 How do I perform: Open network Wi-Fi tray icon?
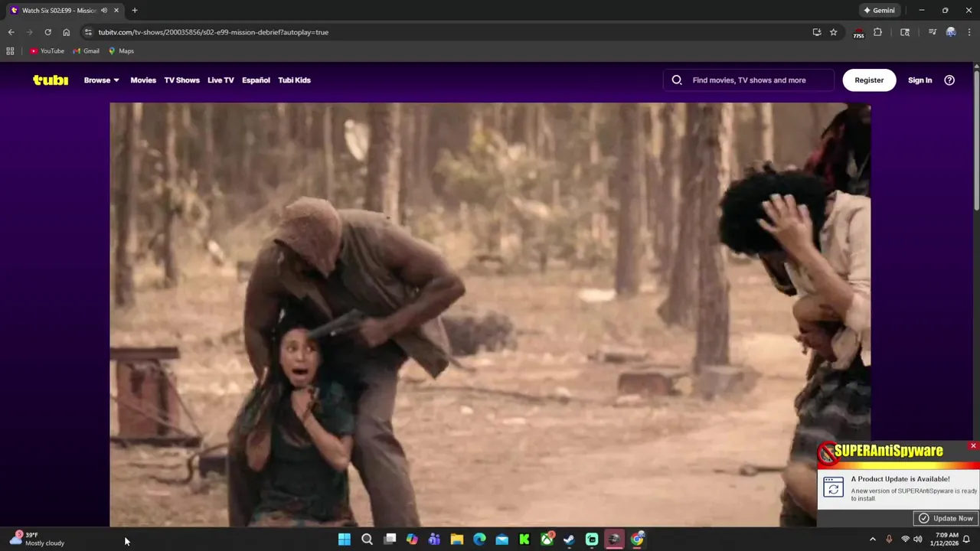905,540
